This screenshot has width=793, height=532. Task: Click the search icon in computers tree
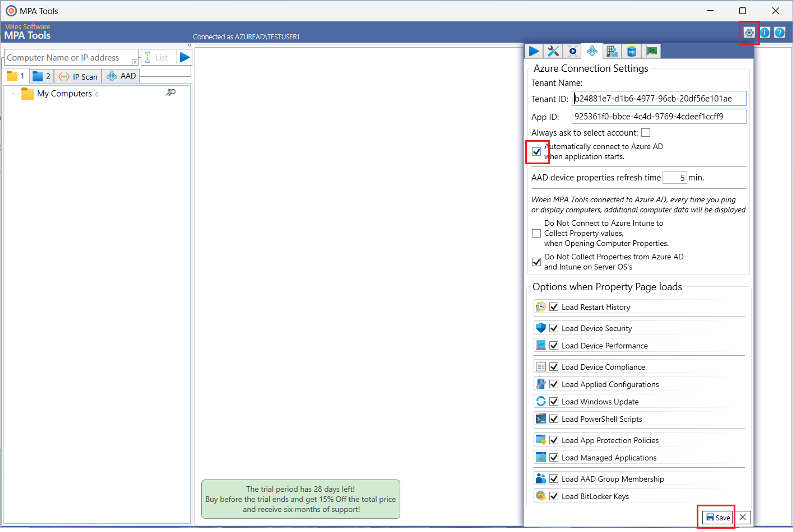point(170,92)
